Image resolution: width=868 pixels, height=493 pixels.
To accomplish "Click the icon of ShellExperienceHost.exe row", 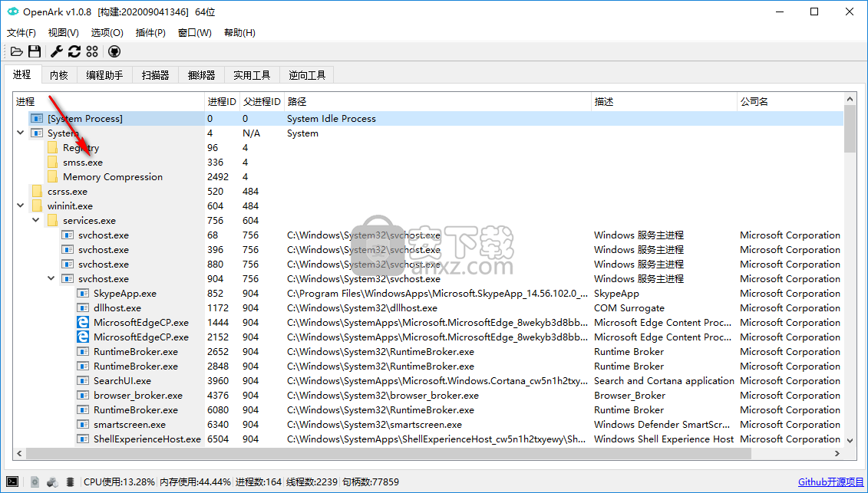I will click(x=82, y=439).
